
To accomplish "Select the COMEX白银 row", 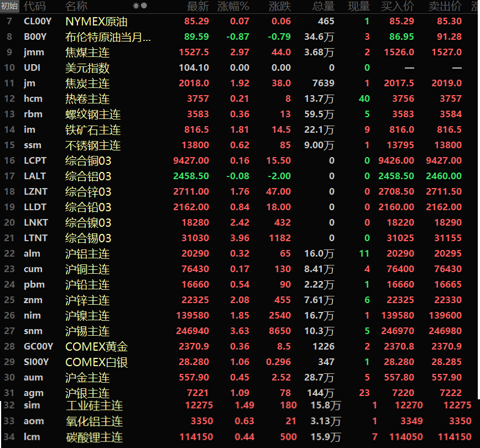I will pyautogui.click(x=240, y=362).
